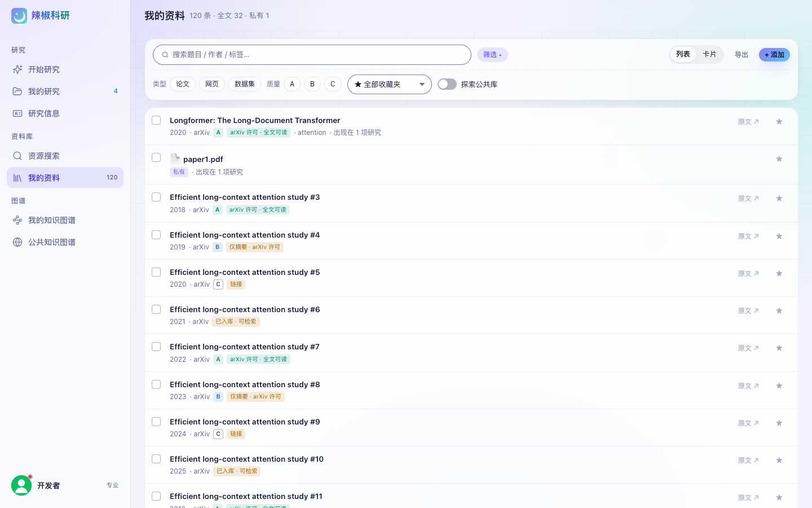Screen dimensions: 812x508
Task: Open 原文 link for attention study #6
Action: point(748,311)
